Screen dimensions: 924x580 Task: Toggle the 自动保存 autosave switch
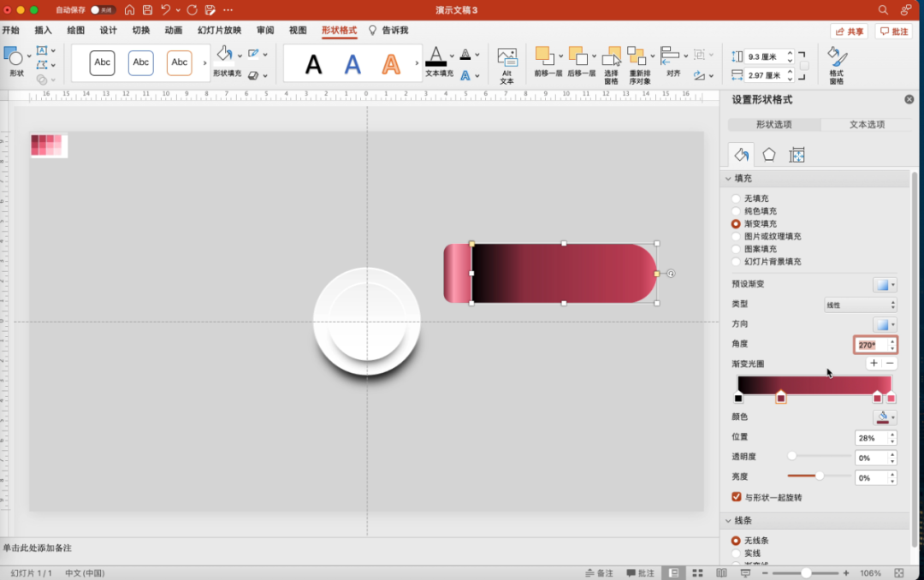pyautogui.click(x=103, y=10)
